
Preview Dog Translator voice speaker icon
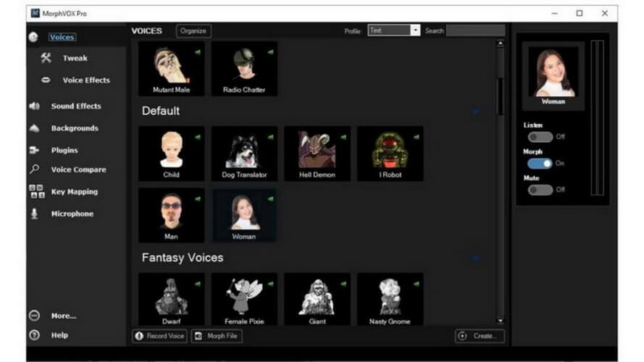tap(271, 137)
